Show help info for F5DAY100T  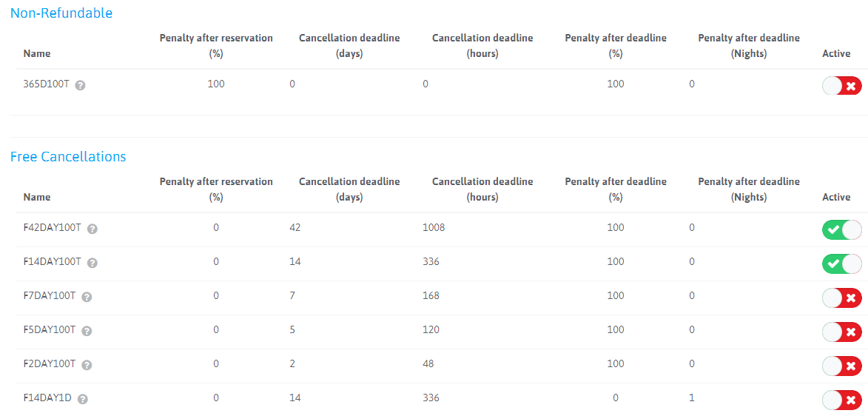point(87,331)
